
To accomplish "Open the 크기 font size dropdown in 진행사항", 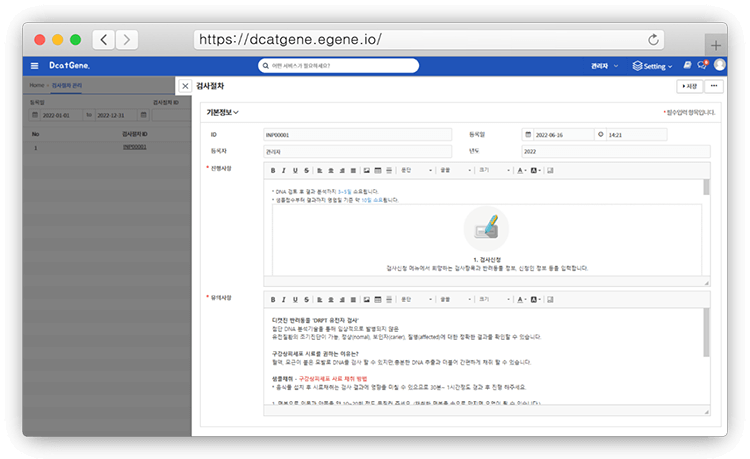I will (494, 170).
